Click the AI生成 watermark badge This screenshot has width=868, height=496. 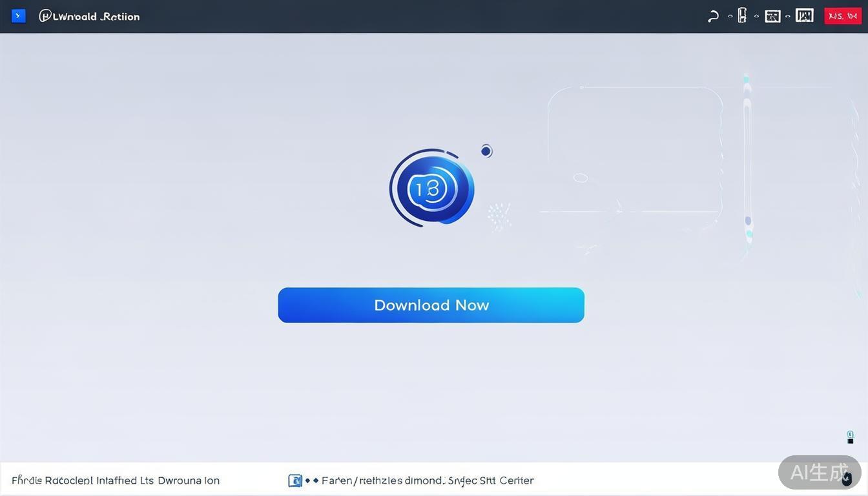pos(819,472)
